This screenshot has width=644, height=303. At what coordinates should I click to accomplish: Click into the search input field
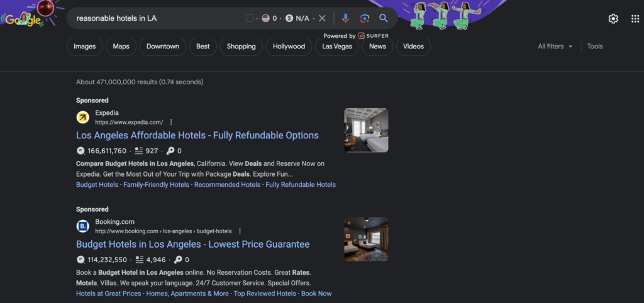[x=157, y=18]
